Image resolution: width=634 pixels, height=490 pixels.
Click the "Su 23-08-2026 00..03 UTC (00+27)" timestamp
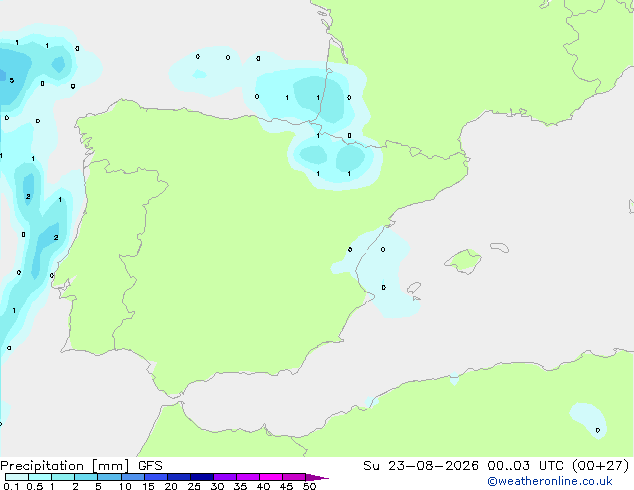coord(496,466)
